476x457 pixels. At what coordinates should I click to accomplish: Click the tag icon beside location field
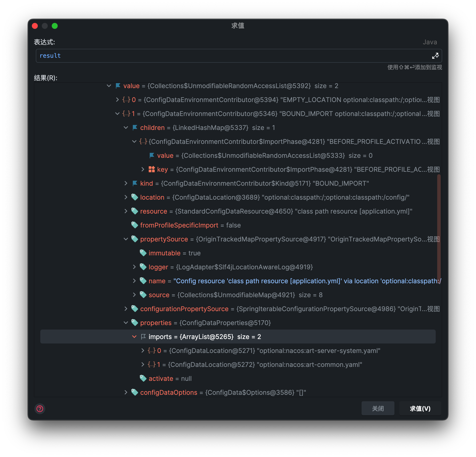[135, 197]
